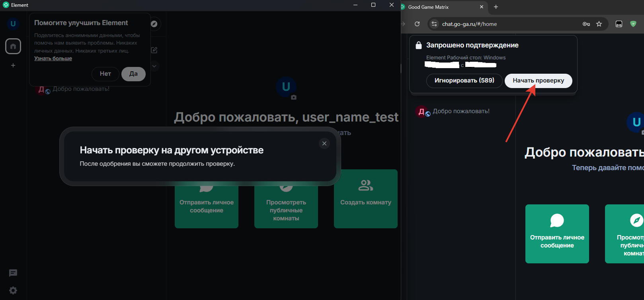644x300 pixels.
Task: Expand the rooms chevron in Element desktop
Action: point(154,66)
